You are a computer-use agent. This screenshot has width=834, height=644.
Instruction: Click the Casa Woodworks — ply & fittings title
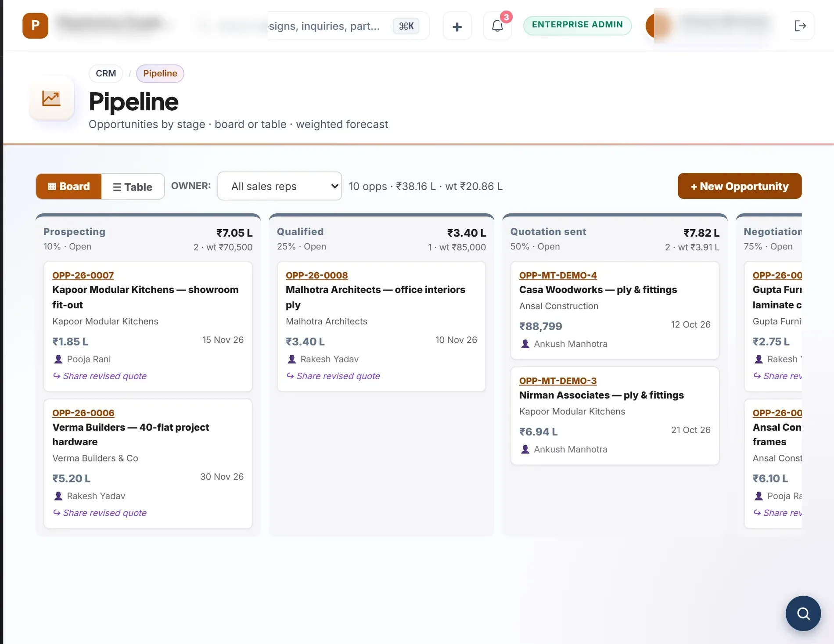598,290
